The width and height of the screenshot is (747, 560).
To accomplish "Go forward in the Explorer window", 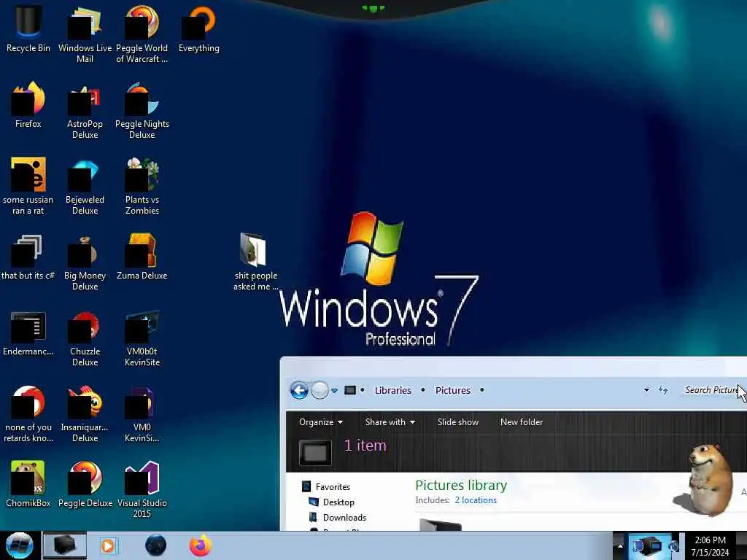I will click(320, 391).
